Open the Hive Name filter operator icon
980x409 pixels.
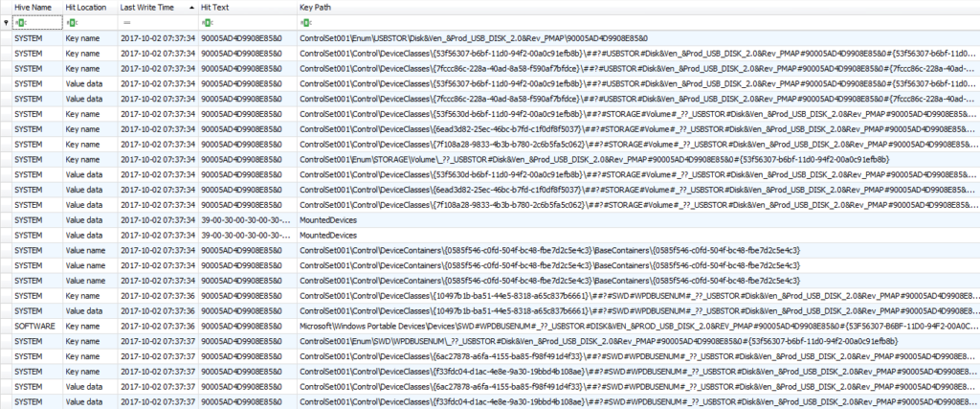point(19,22)
